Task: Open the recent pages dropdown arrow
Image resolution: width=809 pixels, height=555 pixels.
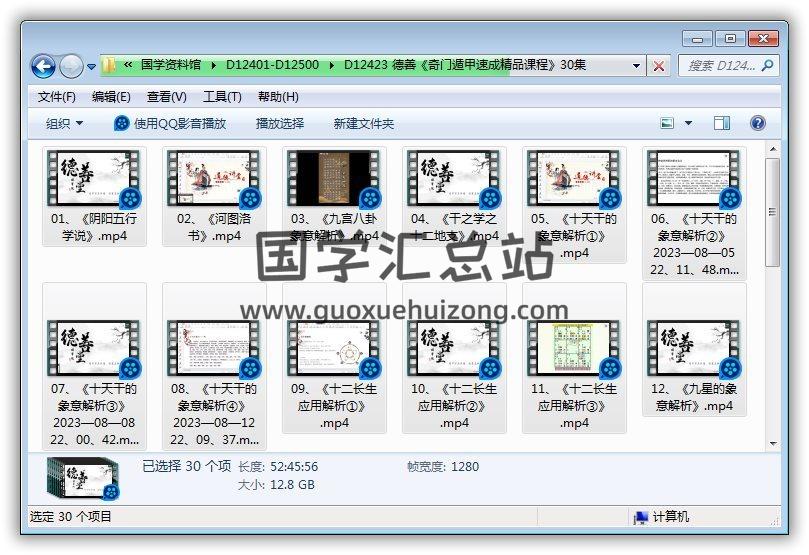Action: [x=92, y=67]
